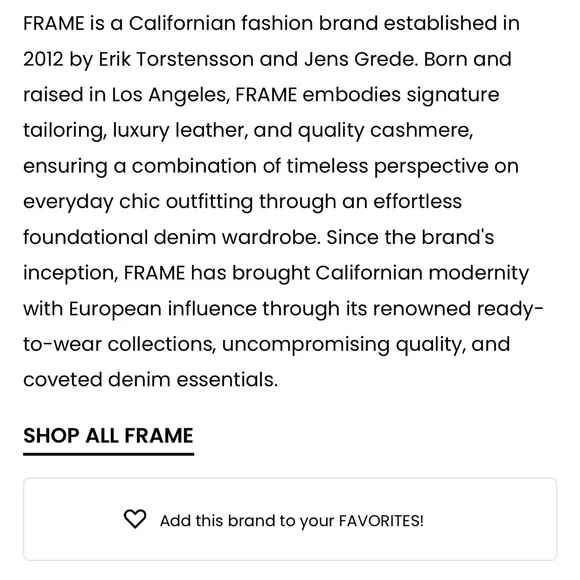The width and height of the screenshot is (580, 580).
Task: Click the first word 'FRAME' of the paragraph
Action: 54,23
